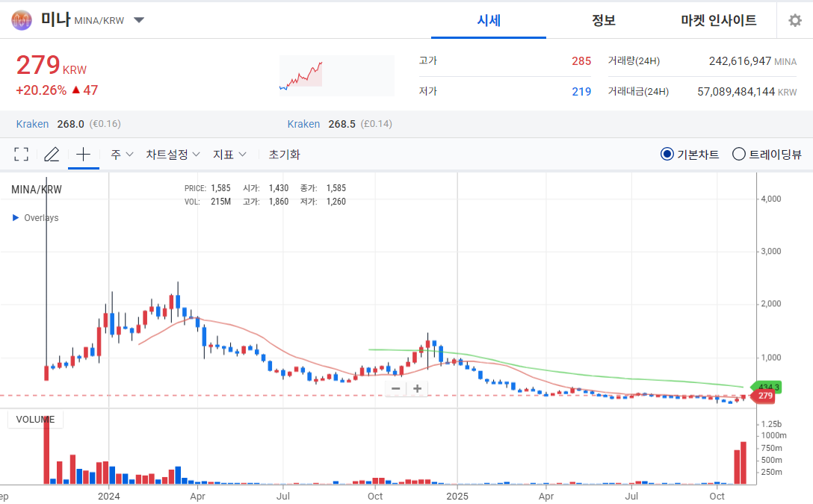The width and height of the screenshot is (813, 504).
Task: Click the zoom out minus icon on chart
Action: (395, 388)
